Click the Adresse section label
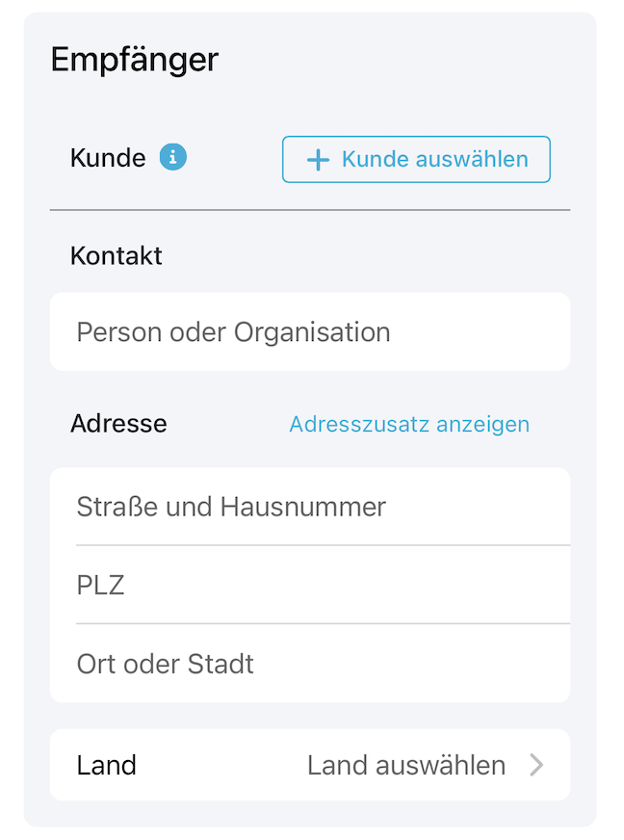Screen dimensions: 624x840 click(x=118, y=423)
